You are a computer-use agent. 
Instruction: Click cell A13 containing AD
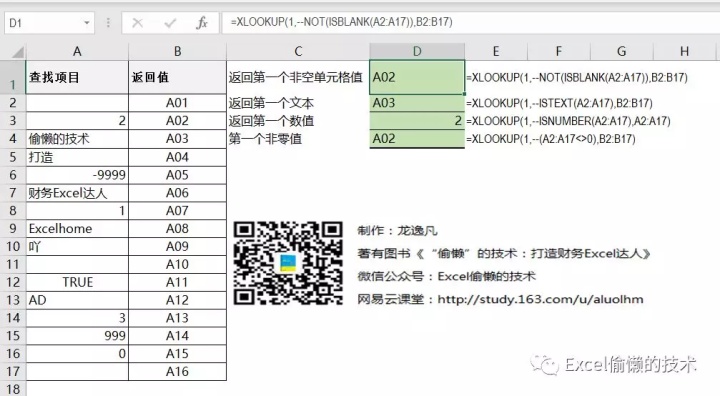[x=77, y=300]
